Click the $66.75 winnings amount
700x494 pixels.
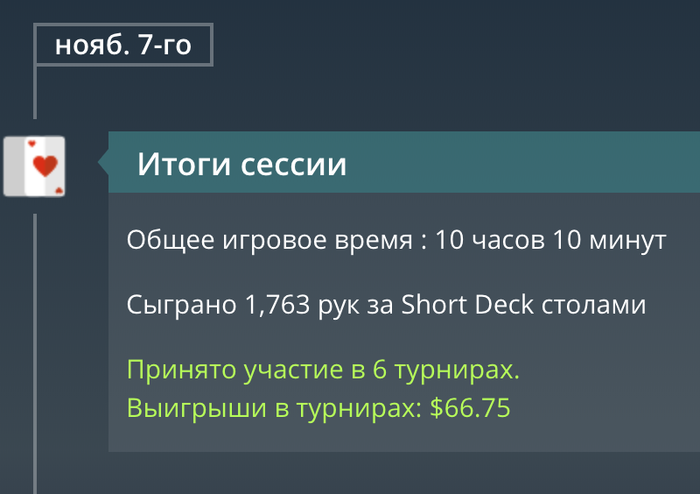[470, 408]
